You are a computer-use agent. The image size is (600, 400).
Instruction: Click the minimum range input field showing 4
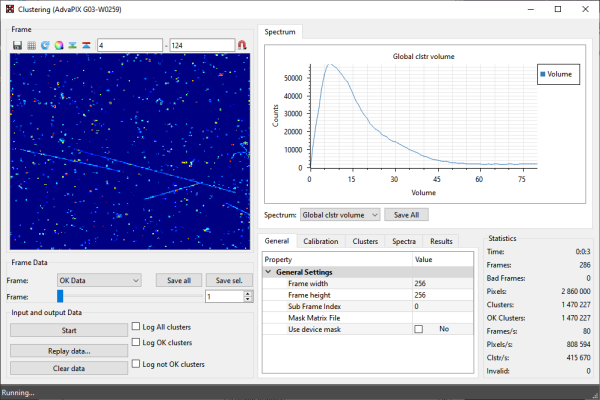[x=130, y=45]
